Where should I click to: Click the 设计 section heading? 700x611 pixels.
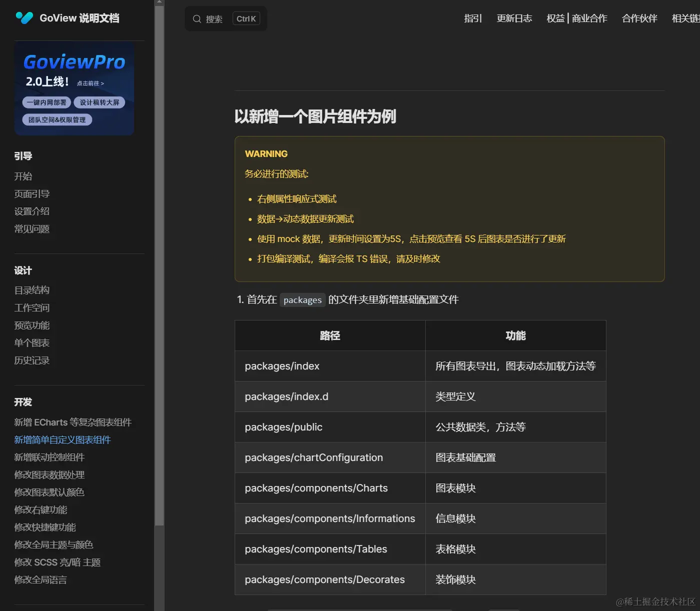tap(23, 271)
